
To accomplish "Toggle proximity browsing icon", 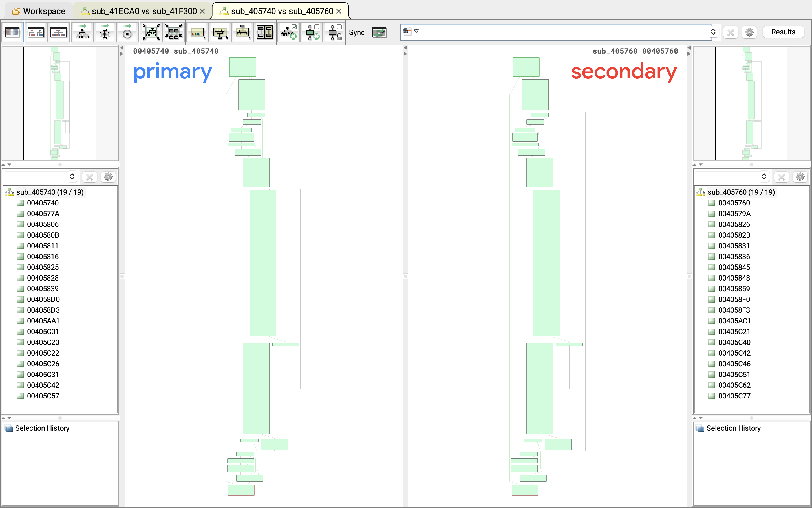I will 312,32.
